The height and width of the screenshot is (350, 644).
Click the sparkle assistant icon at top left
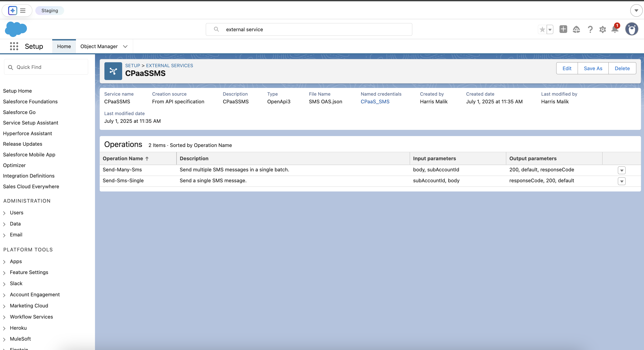(x=12, y=10)
